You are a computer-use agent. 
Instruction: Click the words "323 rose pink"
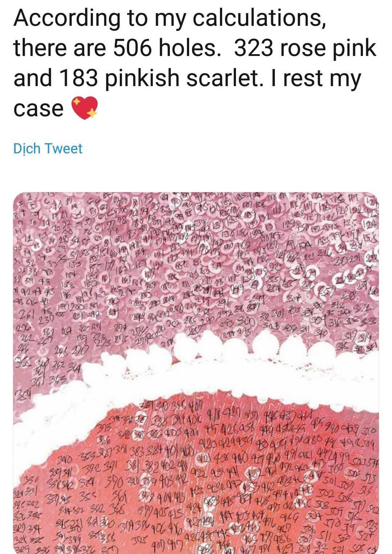(305, 48)
